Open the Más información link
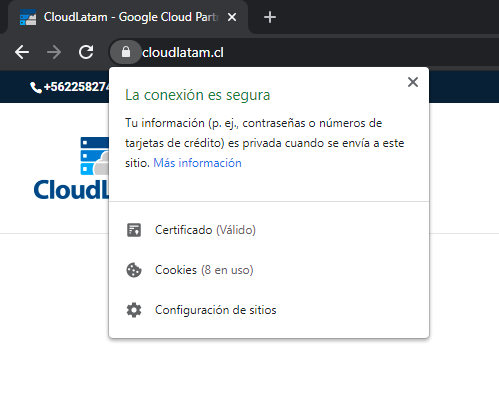 click(x=197, y=163)
